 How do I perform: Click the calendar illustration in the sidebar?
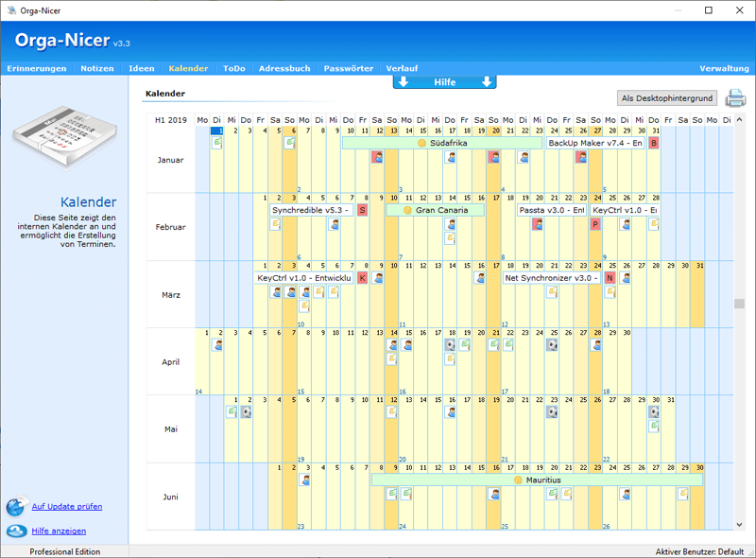[x=63, y=139]
